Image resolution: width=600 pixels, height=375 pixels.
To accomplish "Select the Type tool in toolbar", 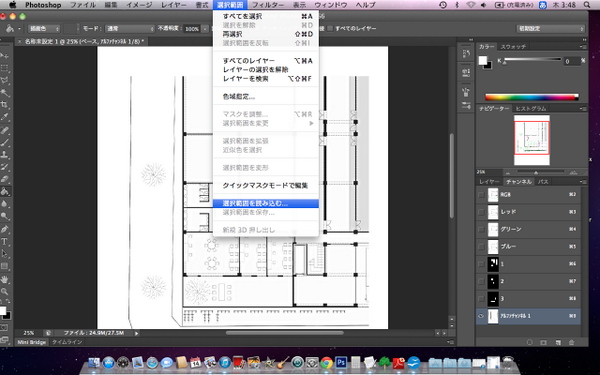I will (x=5, y=241).
